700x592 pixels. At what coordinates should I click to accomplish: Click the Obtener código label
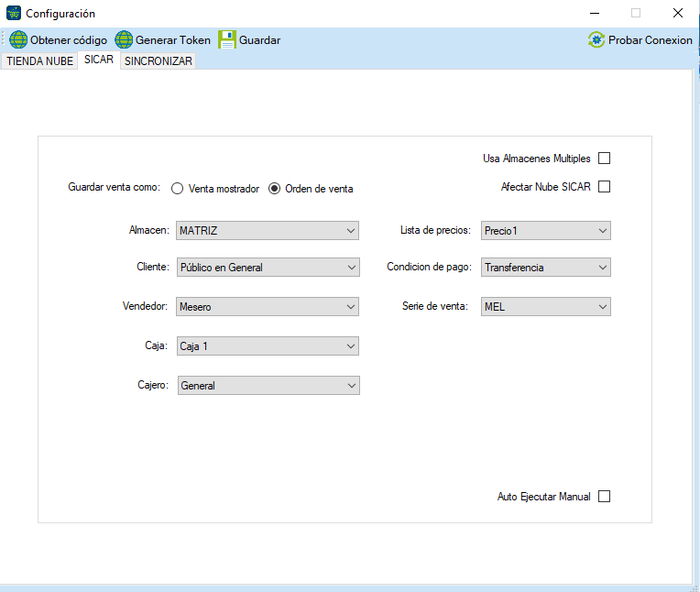pos(69,40)
